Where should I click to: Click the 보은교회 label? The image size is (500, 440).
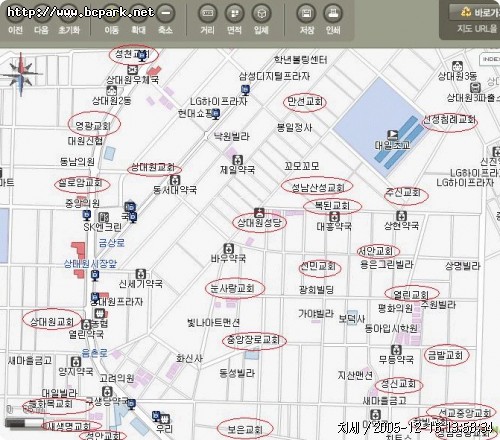(245, 429)
